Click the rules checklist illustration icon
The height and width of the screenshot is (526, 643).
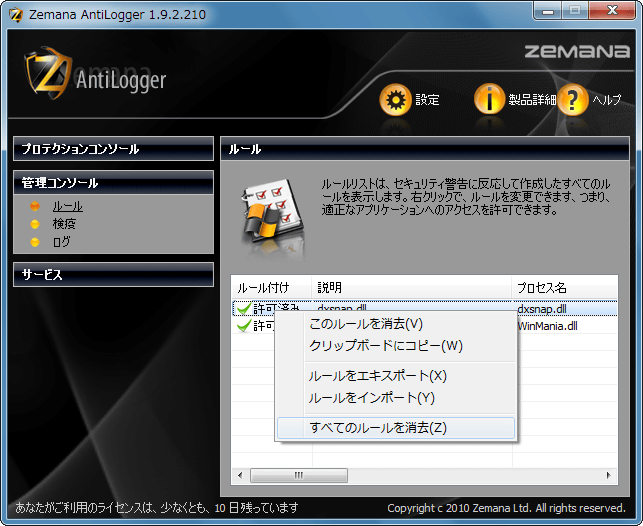pos(273,213)
